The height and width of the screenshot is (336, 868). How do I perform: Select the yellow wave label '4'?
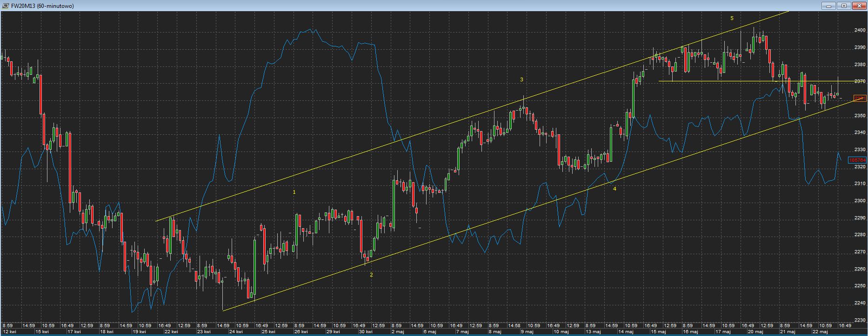614,189
